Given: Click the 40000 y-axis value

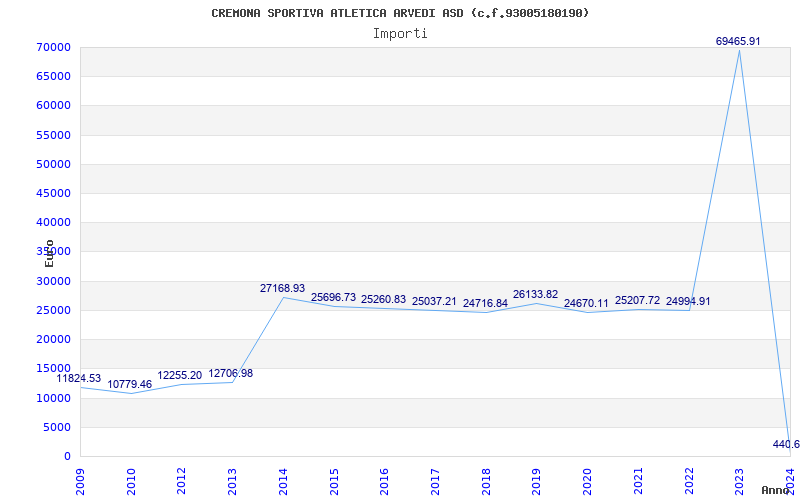Looking at the screenshot, I should click(53, 222).
